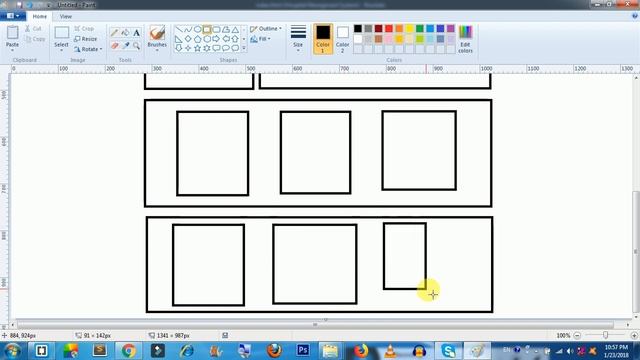This screenshot has height=360, width=640.
Task: Pick the Diamond shape
Action: click(x=188, y=39)
